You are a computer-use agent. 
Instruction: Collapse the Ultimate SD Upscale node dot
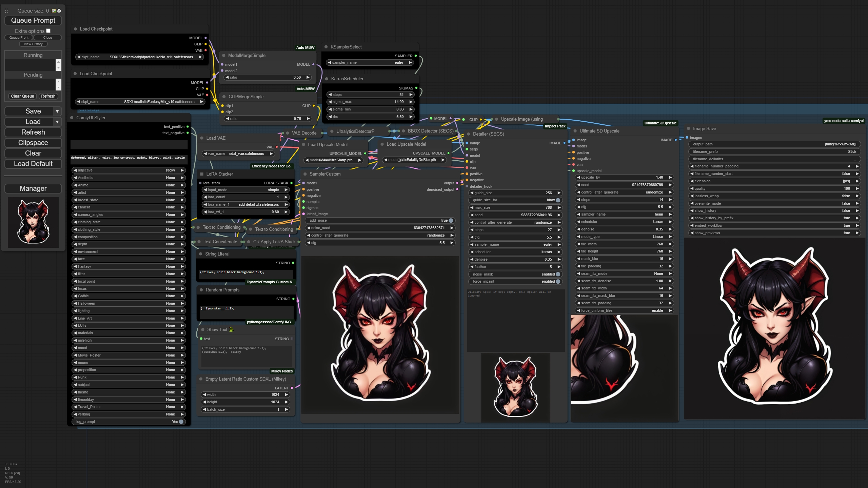point(575,131)
